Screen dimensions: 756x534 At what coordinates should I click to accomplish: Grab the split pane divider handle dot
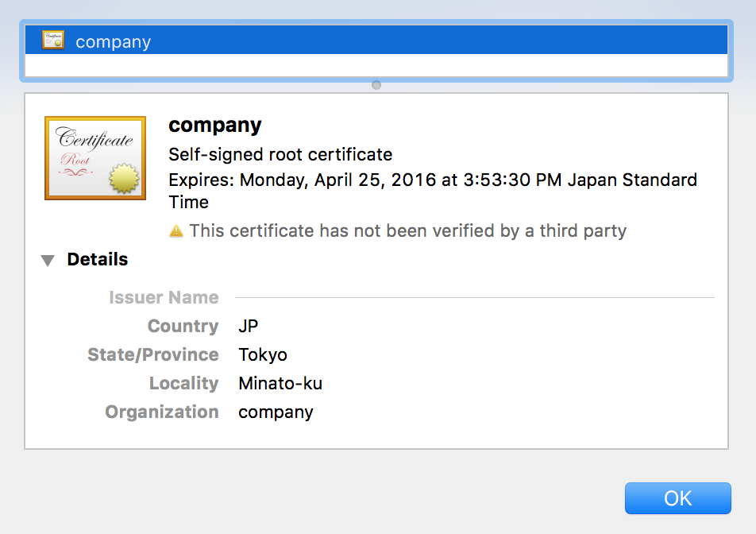(376, 85)
